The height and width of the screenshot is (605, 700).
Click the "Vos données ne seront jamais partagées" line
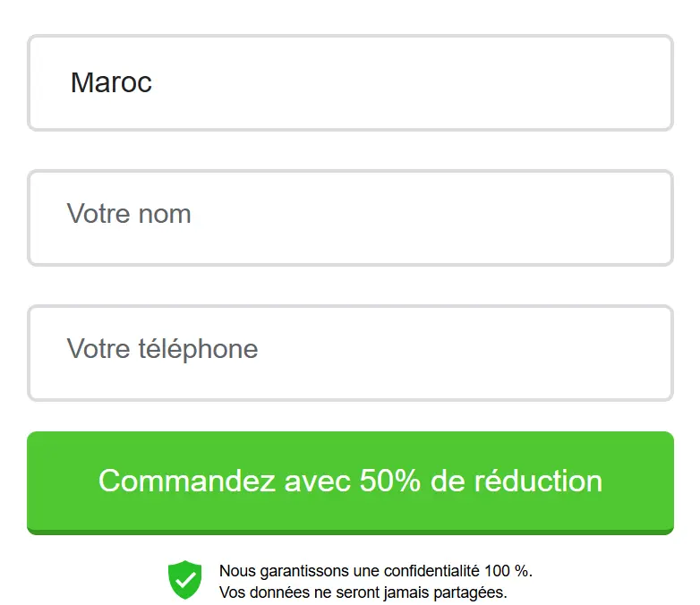tap(363, 592)
